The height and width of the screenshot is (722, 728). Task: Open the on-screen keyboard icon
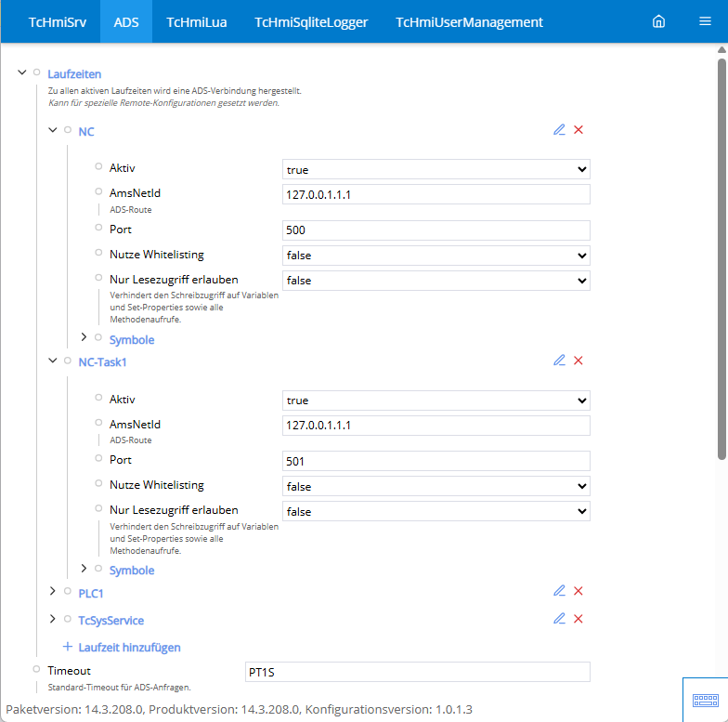[706, 701]
